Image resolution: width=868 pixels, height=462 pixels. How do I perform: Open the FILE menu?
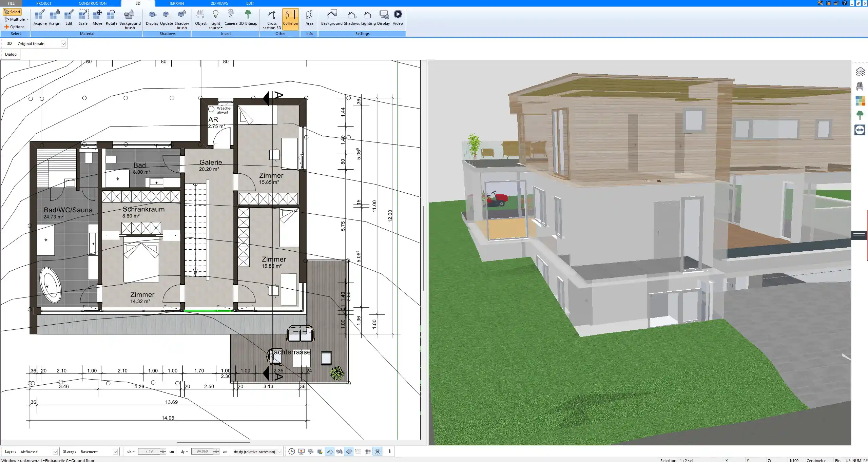pos(11,3)
